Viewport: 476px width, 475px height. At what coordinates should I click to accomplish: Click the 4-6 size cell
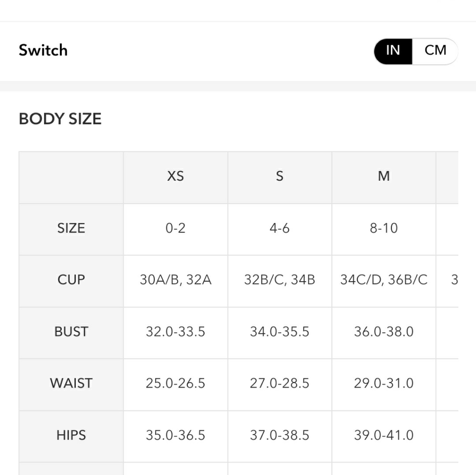[x=279, y=229]
